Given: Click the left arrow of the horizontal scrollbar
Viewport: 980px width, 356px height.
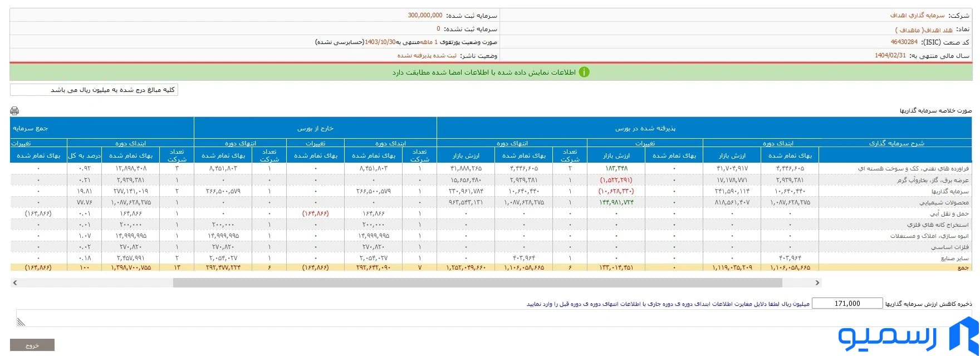Looking at the screenshot, I should (x=15, y=283).
